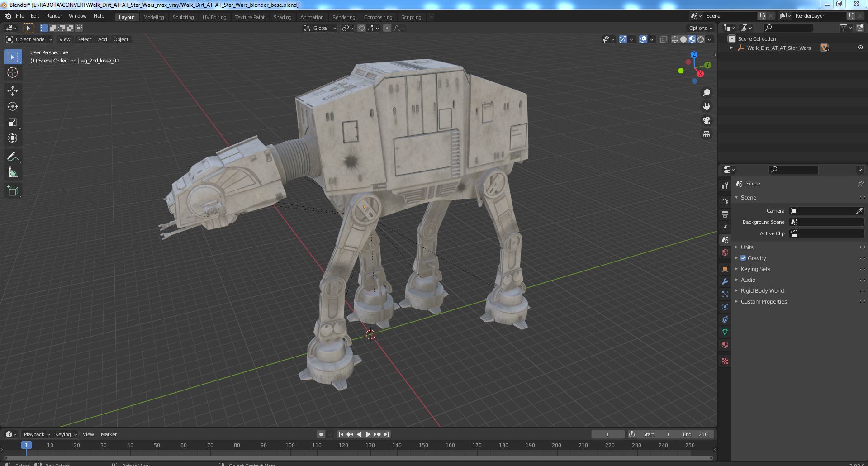Click the End frame 250 field
Screen dimensions: 868x466
point(695,434)
